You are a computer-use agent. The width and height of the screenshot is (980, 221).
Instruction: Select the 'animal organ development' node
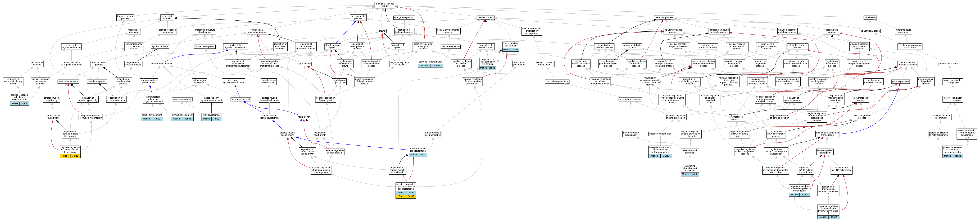(199, 81)
